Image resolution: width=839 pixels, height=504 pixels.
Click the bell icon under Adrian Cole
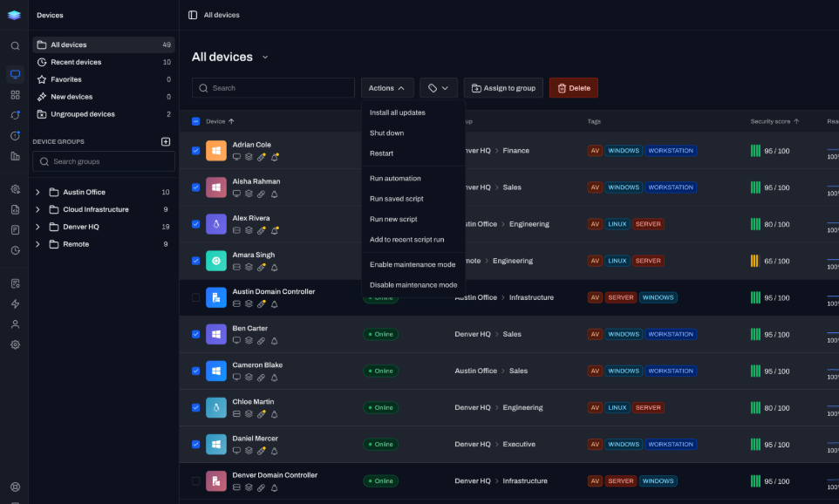275,157
